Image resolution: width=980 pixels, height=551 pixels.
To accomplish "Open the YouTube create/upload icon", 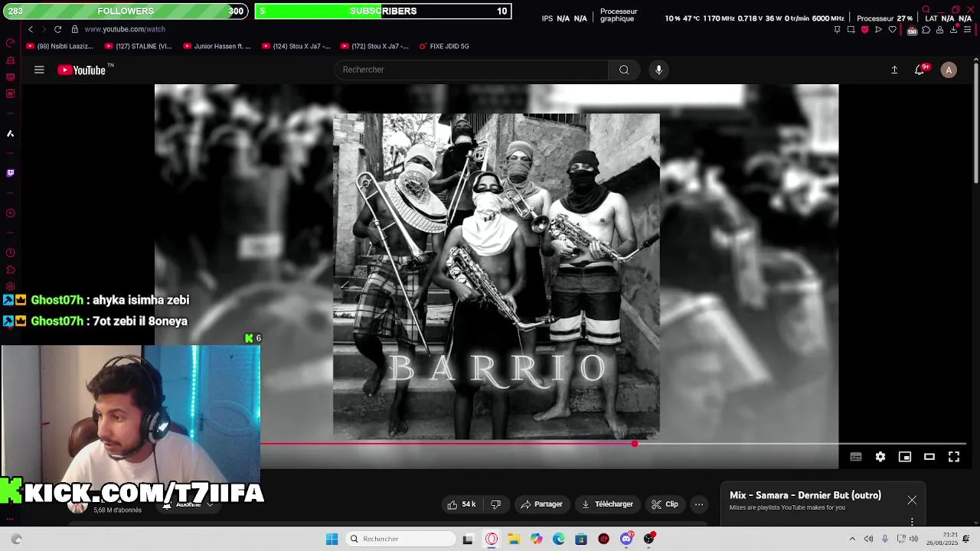I will coord(894,70).
